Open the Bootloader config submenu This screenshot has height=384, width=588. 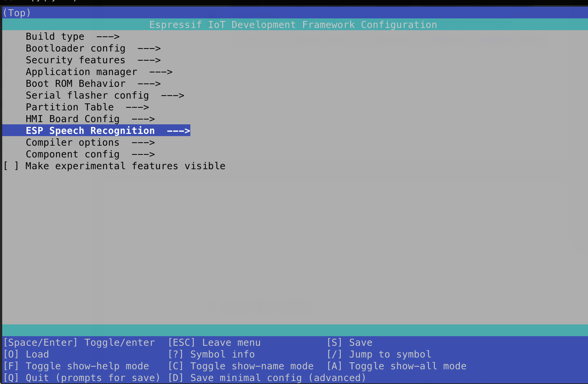(93, 49)
